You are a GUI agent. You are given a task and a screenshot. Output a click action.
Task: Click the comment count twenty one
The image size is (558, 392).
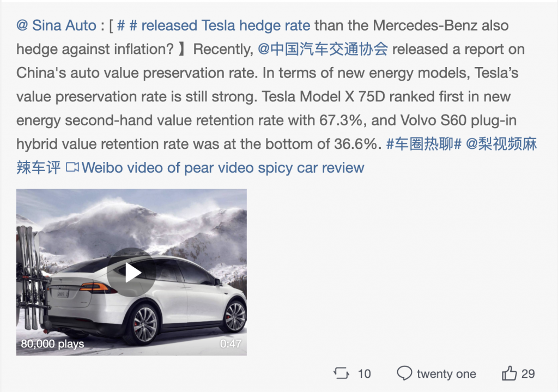pos(446,374)
